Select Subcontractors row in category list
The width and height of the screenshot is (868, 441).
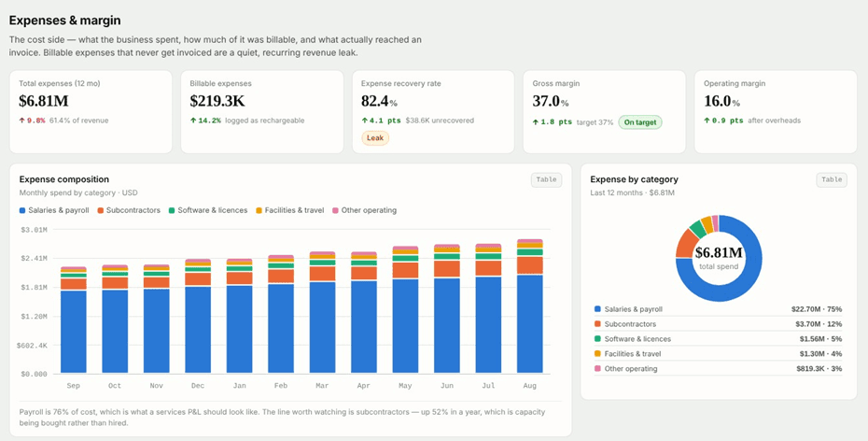(718, 324)
